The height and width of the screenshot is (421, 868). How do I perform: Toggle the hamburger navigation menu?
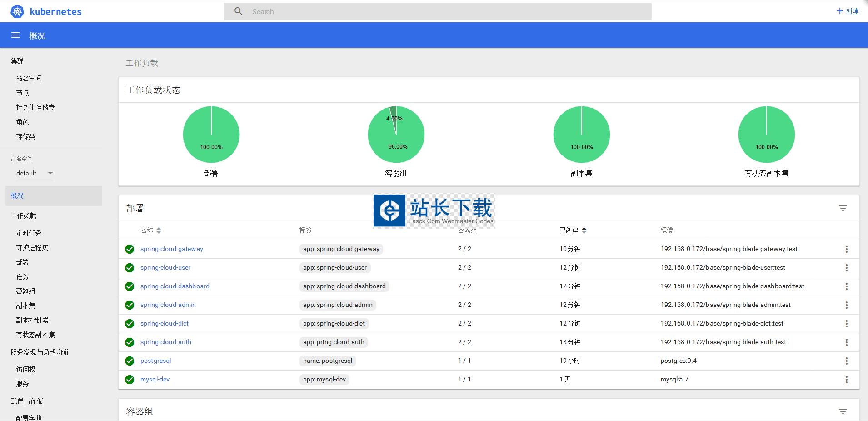point(15,35)
